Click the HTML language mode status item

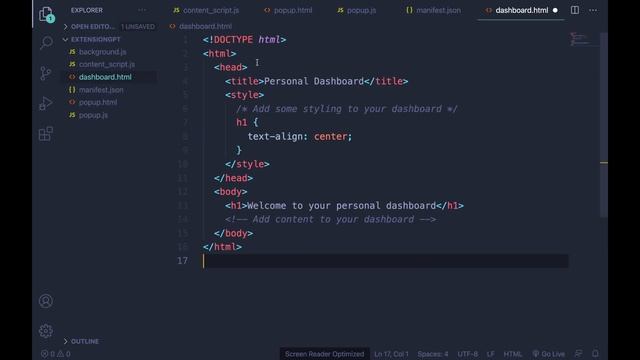tap(513, 354)
